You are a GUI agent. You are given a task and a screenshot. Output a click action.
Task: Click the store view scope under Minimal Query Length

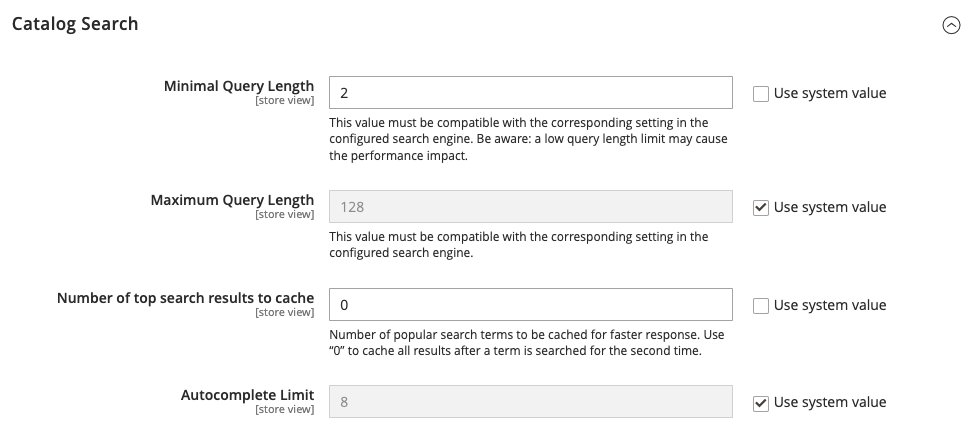coord(284,101)
